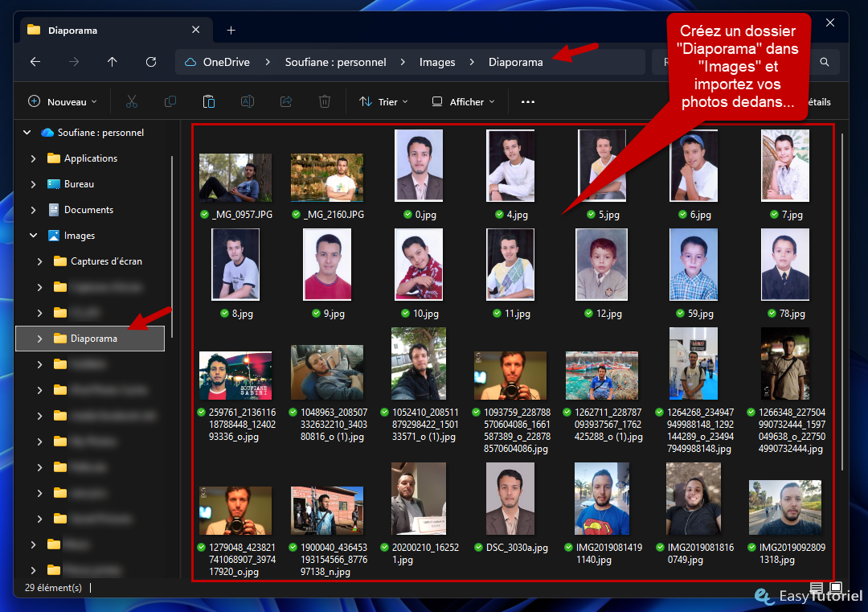The width and height of the screenshot is (868, 612).
Task: Click the OneDrive cloud icon in address bar
Action: pos(190,62)
